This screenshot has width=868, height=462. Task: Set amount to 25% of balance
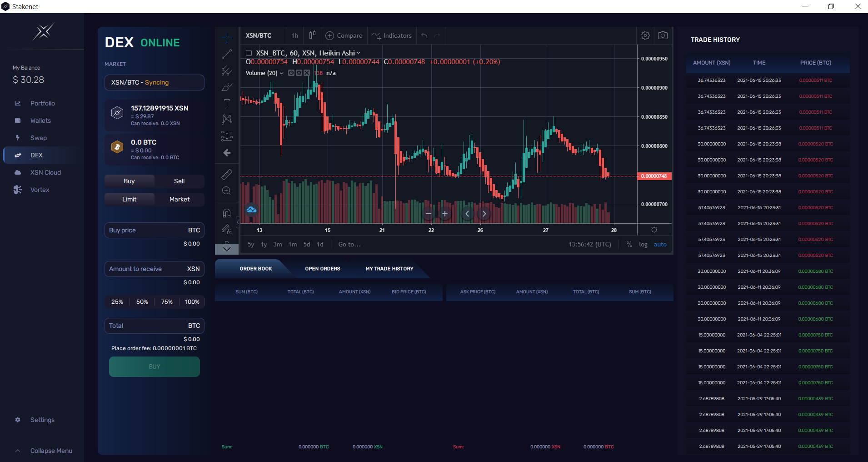pyautogui.click(x=117, y=302)
